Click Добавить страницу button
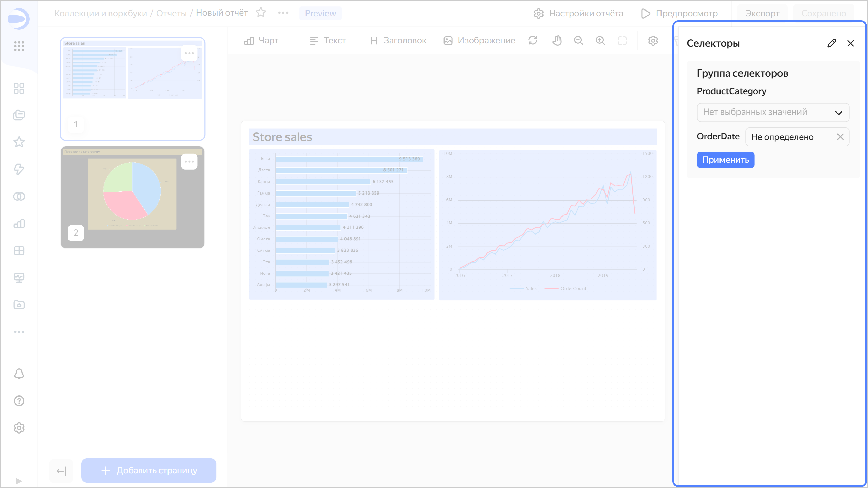 tap(149, 470)
